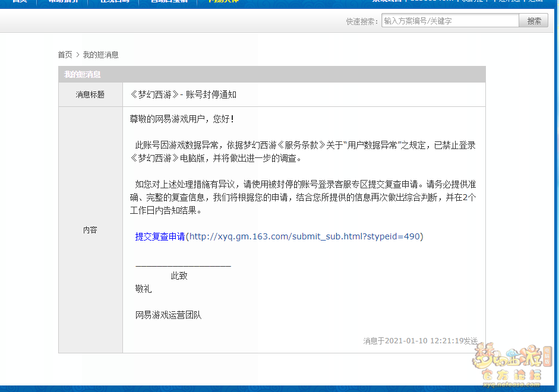The image size is (559, 392).
Task: Open the 提交复查申请 link
Action: 160,236
